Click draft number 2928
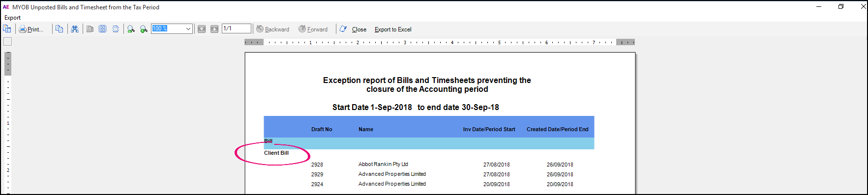The width and height of the screenshot is (868, 195). click(x=317, y=165)
